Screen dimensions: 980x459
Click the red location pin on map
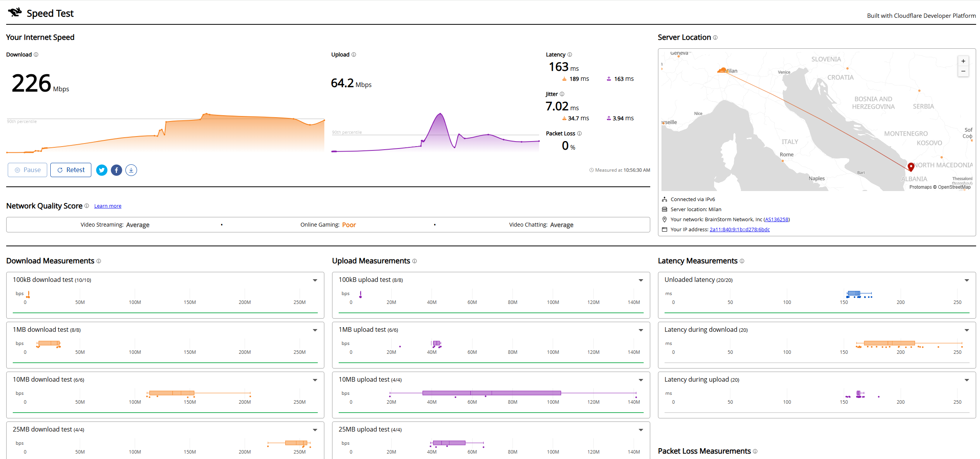pos(911,167)
